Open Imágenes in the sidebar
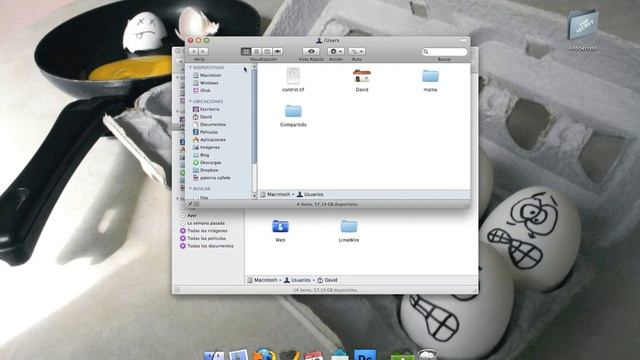This screenshot has height=360, width=640. pos(207,147)
